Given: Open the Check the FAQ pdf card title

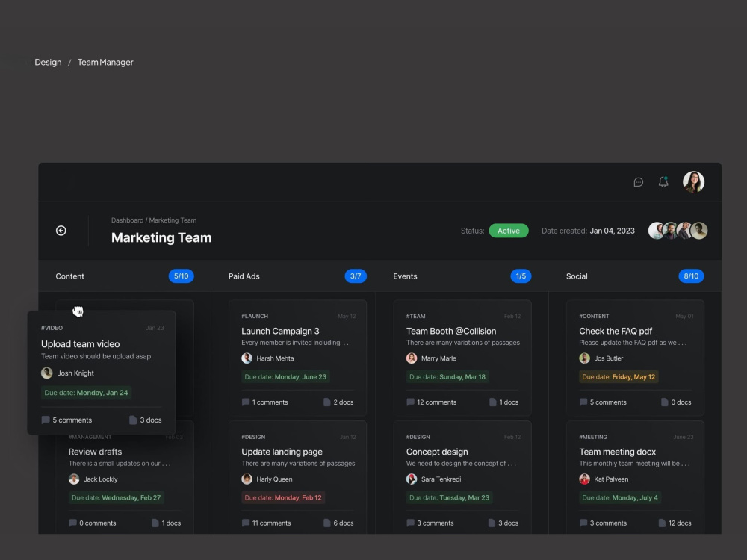Looking at the screenshot, I should click(616, 331).
